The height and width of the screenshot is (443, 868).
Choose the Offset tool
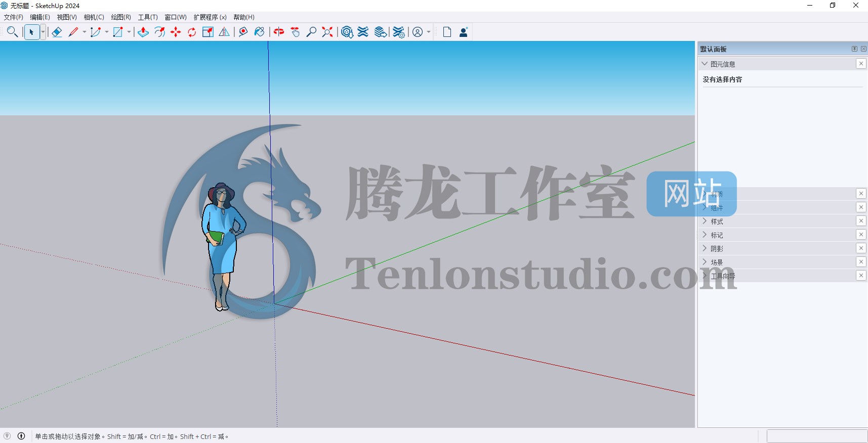pos(159,32)
